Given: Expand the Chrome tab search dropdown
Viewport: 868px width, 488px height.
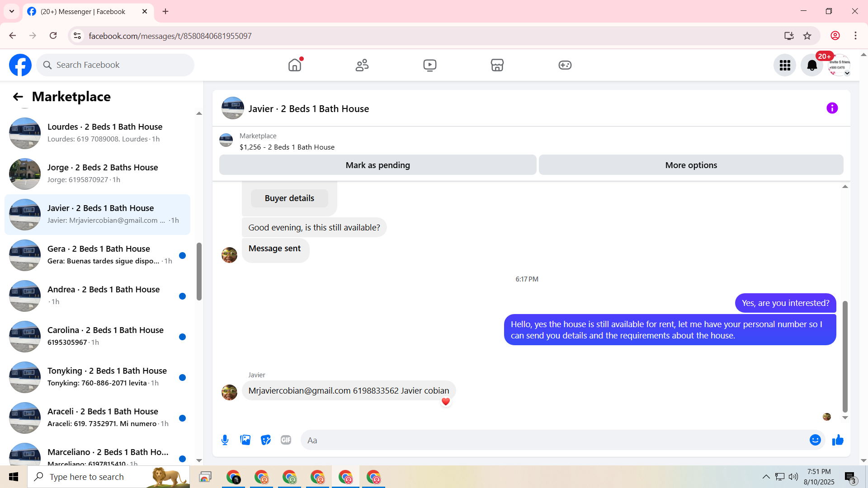Looking at the screenshot, I should [12, 11].
